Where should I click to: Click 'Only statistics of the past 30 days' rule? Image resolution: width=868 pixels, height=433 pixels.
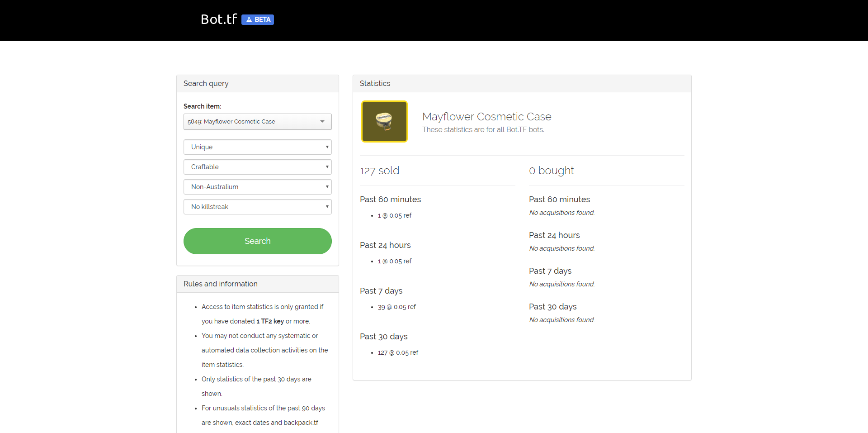click(256, 386)
